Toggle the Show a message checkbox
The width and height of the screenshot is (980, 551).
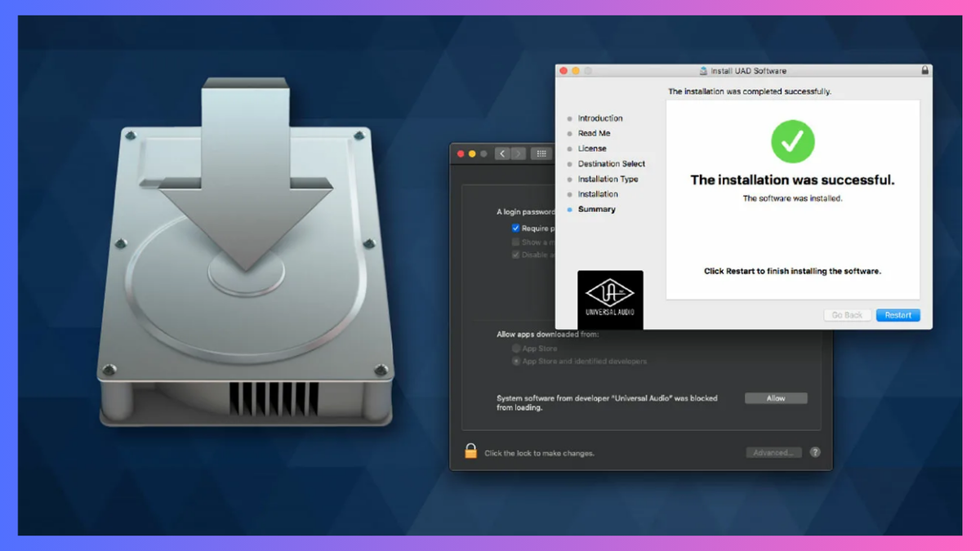point(515,242)
